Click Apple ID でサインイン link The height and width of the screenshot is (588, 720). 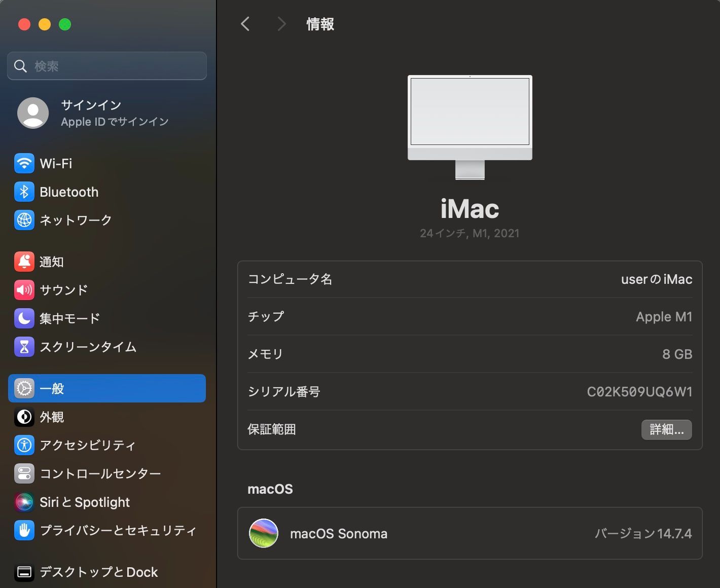click(115, 122)
